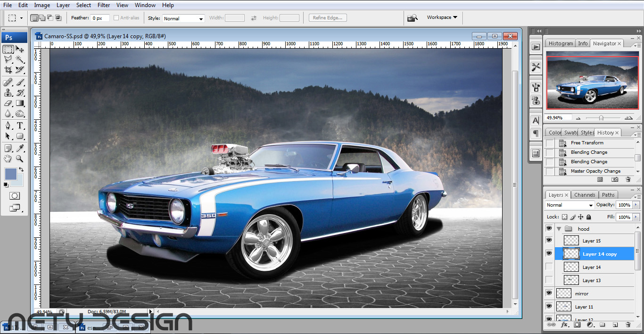
Task: Switch to the Channels tab
Action: [x=585, y=195]
